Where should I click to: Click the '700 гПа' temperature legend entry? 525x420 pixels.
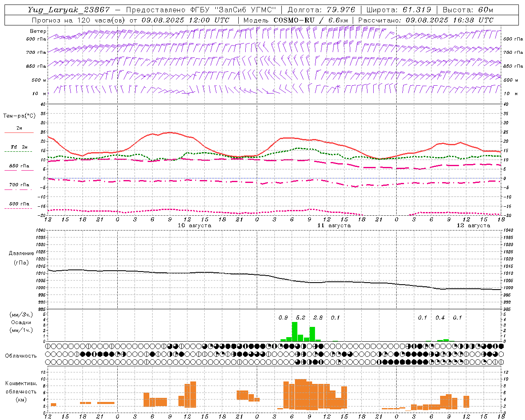[19, 185]
